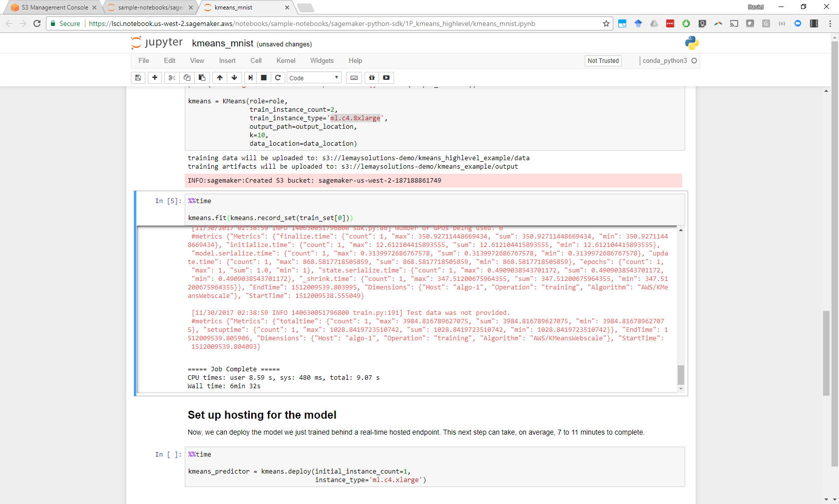Open the View menu
839x504 pixels.
tap(197, 61)
